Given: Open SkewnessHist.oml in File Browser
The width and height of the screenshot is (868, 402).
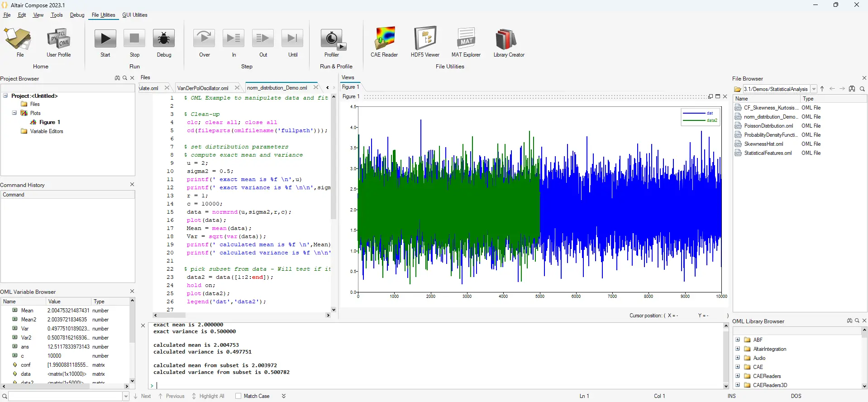Looking at the screenshot, I should click(763, 144).
